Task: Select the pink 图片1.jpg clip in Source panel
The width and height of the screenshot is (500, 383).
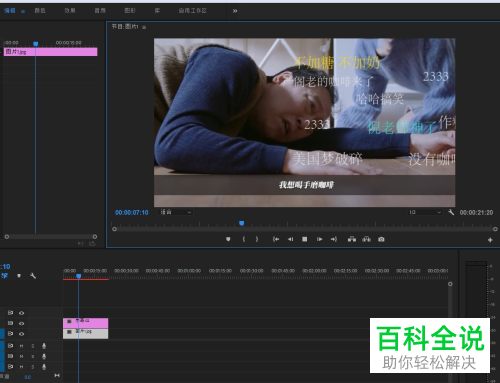Action: [x=50, y=52]
